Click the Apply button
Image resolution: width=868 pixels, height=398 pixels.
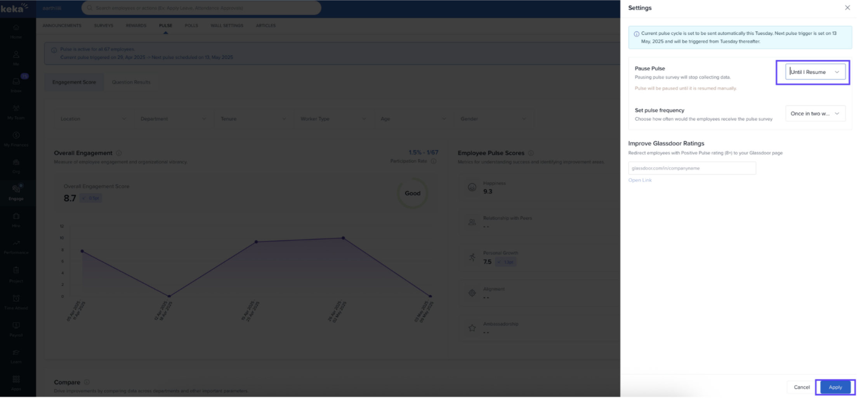(x=835, y=387)
